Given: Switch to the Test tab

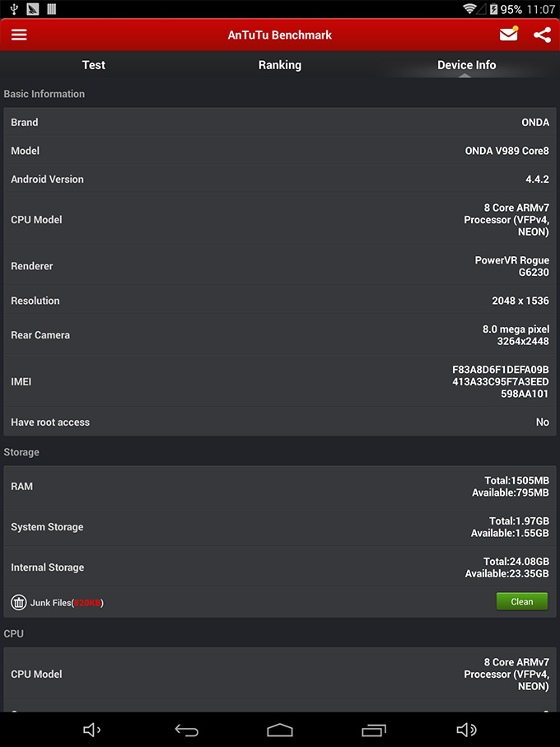Looking at the screenshot, I should (x=93, y=64).
